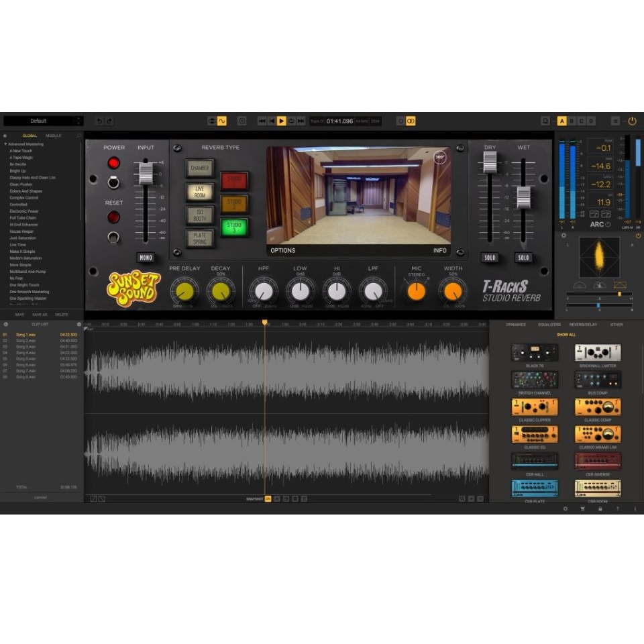Toggle the MONO button on the reverb
The height and width of the screenshot is (644, 644).
point(146,257)
